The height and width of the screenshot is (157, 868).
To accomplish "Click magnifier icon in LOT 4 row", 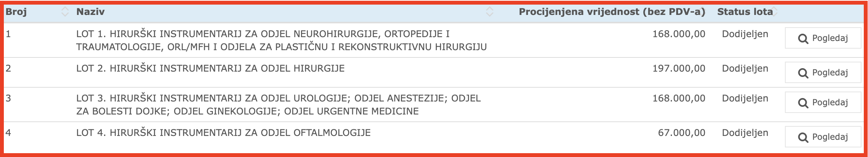I will click(803, 137).
